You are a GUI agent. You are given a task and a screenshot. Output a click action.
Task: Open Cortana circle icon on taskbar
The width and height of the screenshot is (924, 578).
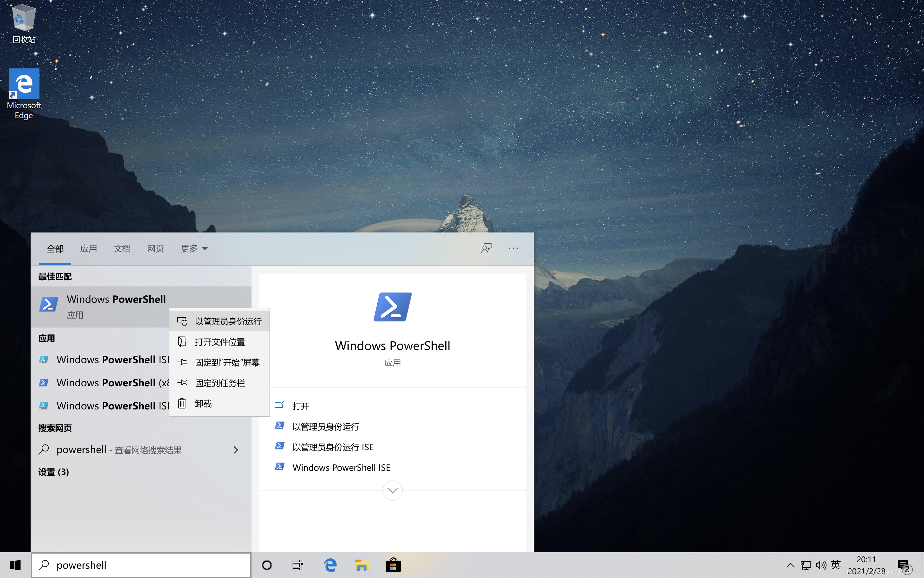pos(267,565)
